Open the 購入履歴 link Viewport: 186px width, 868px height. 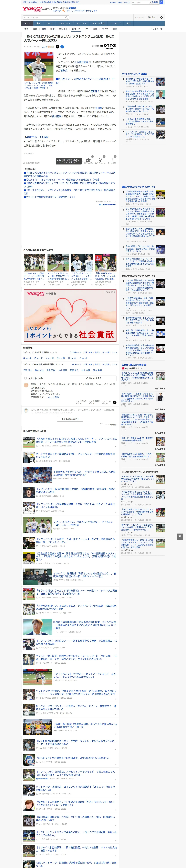point(152,18)
